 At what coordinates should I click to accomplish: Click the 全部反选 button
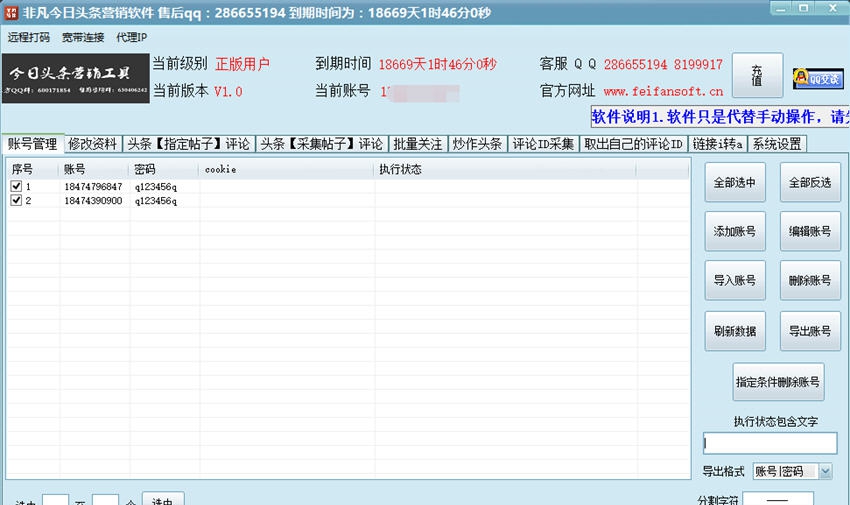coord(810,183)
